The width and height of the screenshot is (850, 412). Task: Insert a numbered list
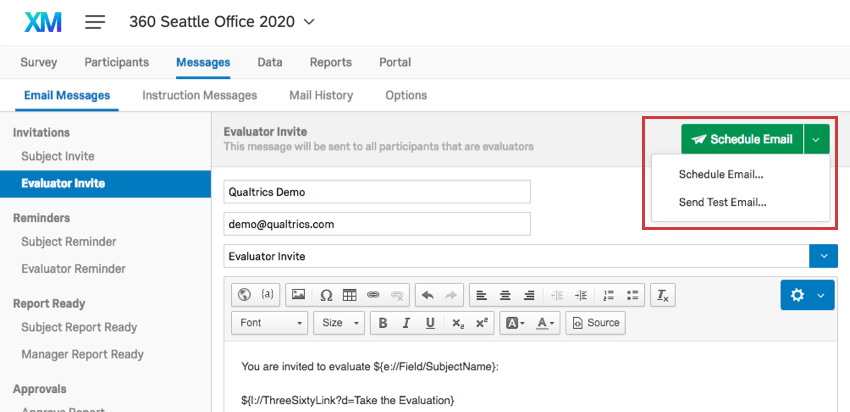[x=608, y=295]
